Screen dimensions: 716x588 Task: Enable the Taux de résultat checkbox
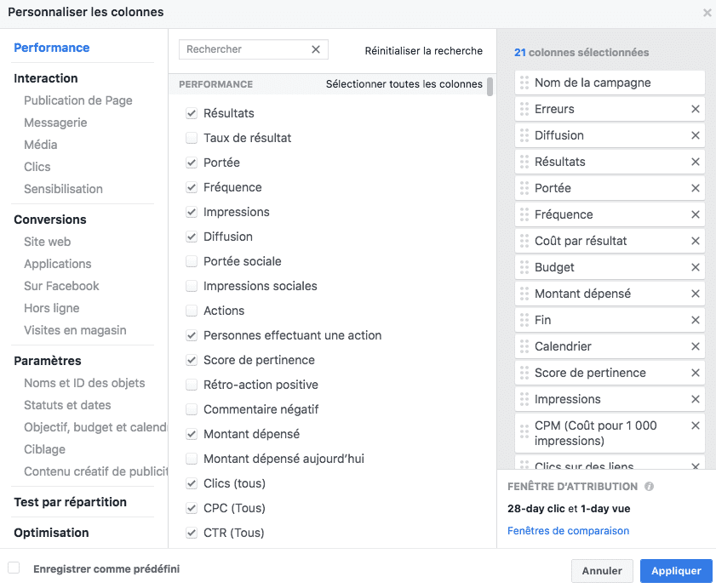192,138
